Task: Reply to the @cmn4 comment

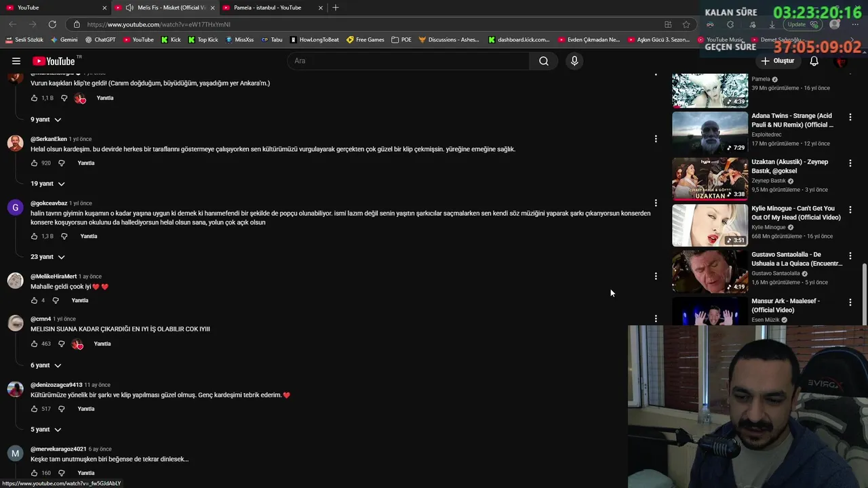Action: click(102, 344)
